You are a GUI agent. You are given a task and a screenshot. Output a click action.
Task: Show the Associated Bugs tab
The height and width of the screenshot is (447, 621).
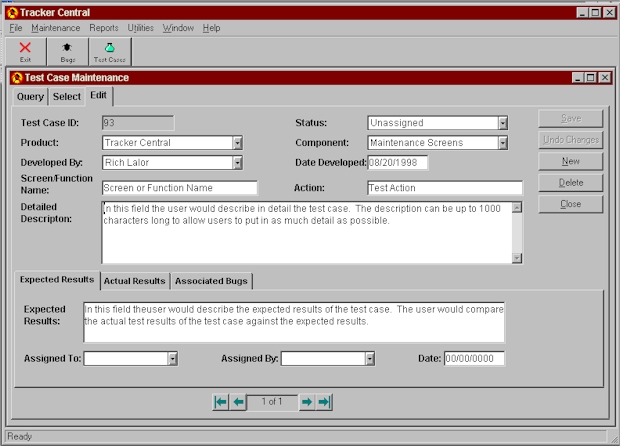(211, 281)
